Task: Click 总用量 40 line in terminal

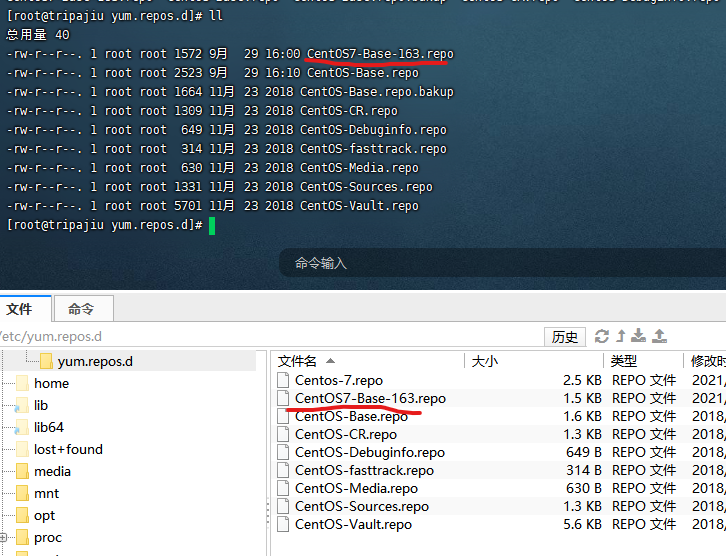Action: click(38, 35)
